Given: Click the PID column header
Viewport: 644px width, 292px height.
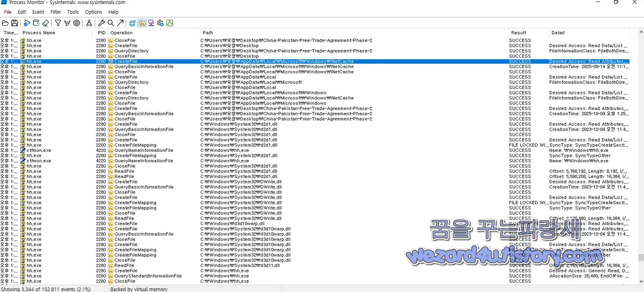Looking at the screenshot, I should [x=101, y=33].
